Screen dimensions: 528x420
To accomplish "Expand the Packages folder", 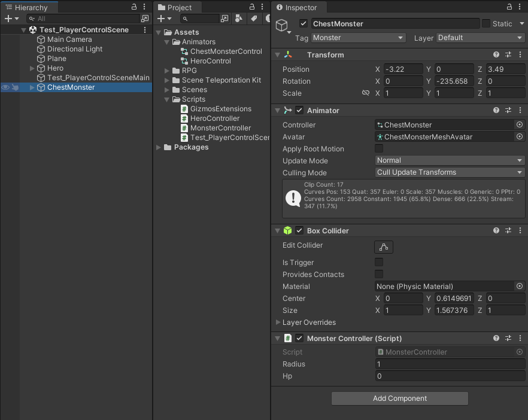I will 159,147.
